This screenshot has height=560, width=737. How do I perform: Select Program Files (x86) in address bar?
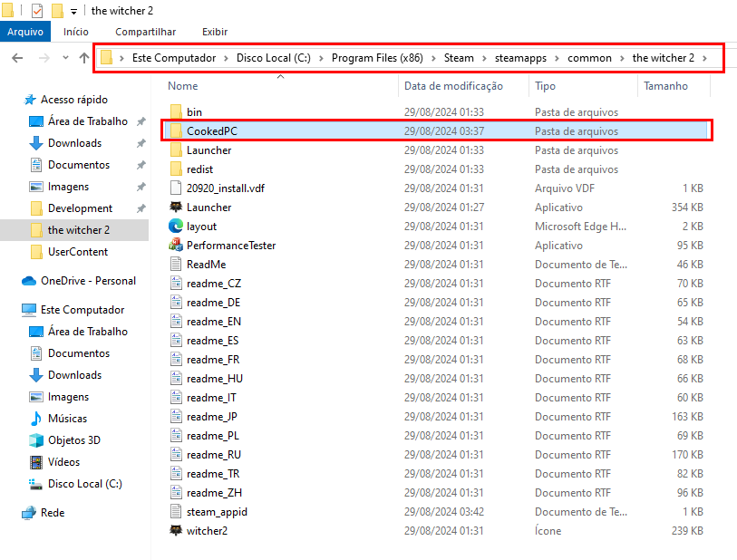(377, 58)
